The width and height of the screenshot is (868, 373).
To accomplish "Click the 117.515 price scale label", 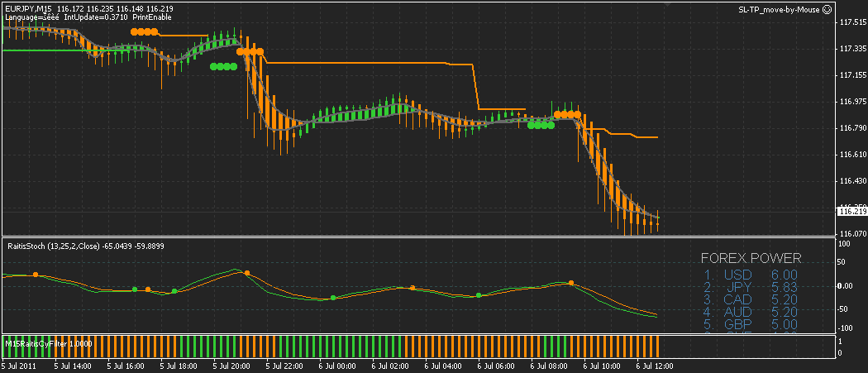I will pos(852,22).
